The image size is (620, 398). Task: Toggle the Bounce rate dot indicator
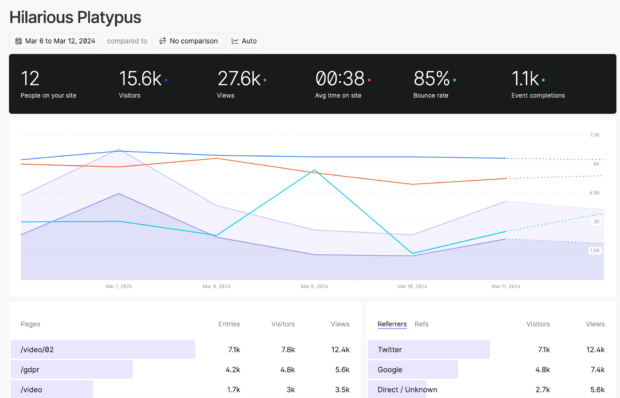(x=455, y=80)
